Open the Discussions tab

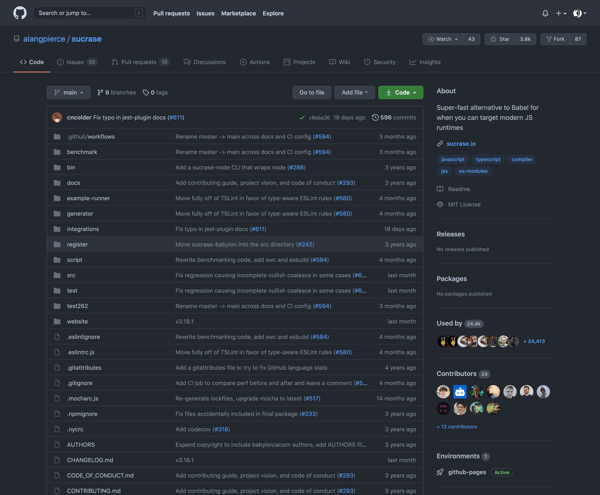pos(204,62)
